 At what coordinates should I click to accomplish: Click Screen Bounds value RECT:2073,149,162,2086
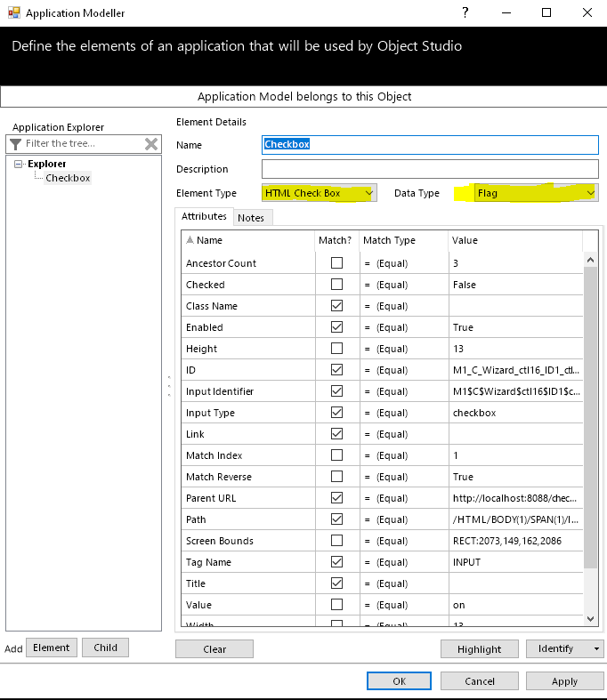pyautogui.click(x=507, y=541)
